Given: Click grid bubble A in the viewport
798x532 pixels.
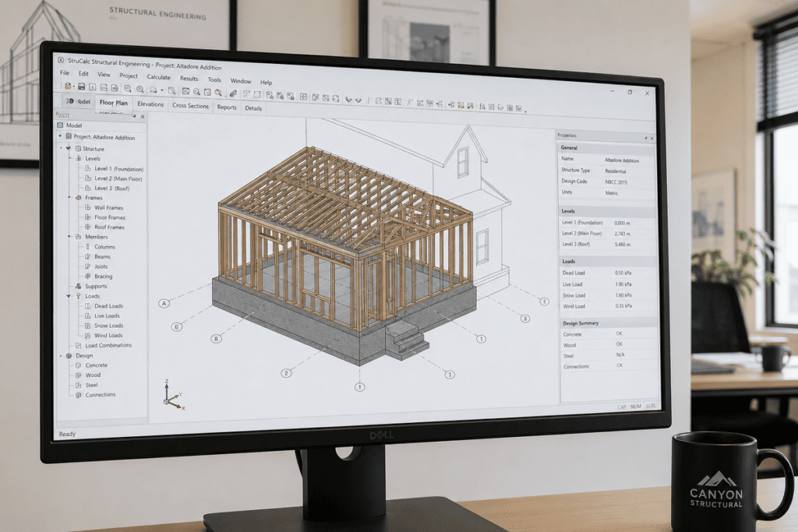Looking at the screenshot, I should click(164, 303).
